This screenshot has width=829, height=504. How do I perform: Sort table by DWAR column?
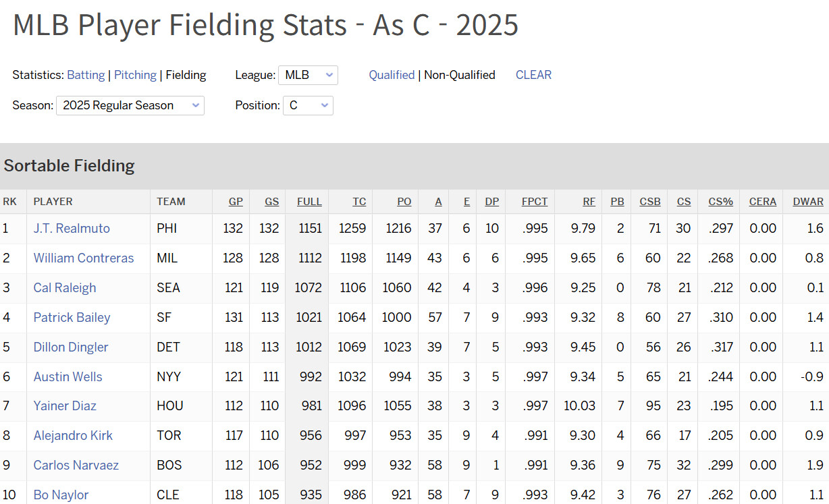tap(809, 201)
